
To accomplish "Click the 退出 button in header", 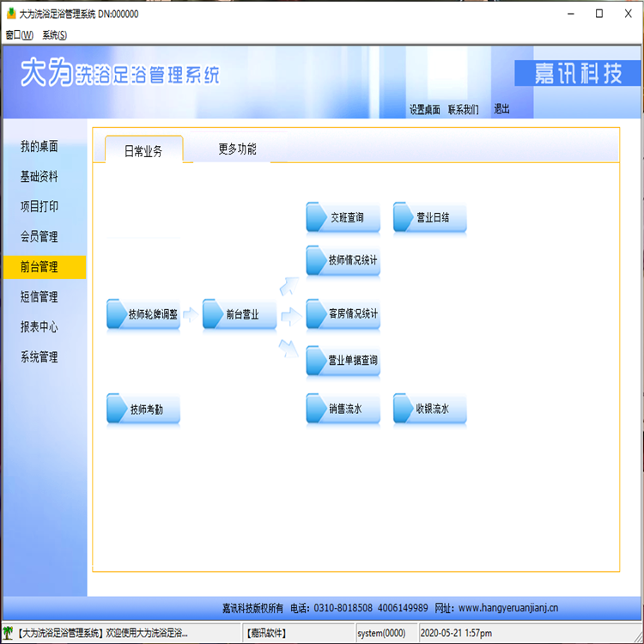I will [501, 109].
